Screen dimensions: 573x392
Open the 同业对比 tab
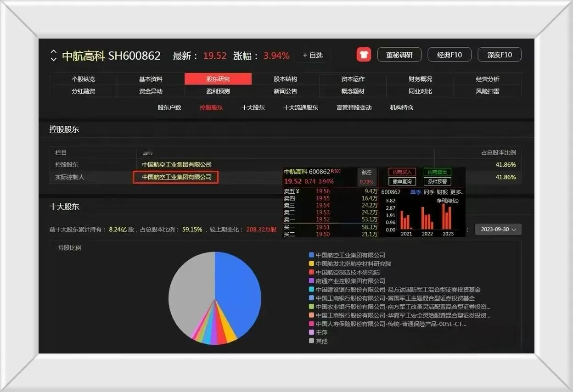pos(420,91)
